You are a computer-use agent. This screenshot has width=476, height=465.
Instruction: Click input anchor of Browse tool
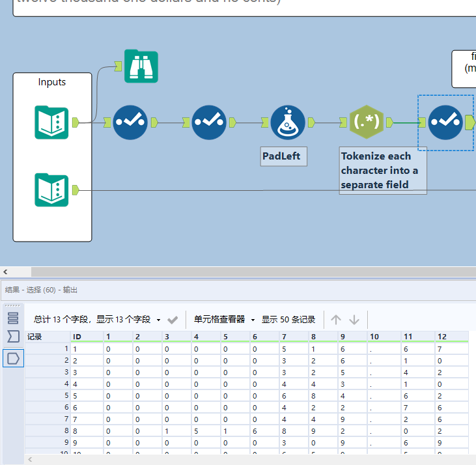[x=118, y=66]
